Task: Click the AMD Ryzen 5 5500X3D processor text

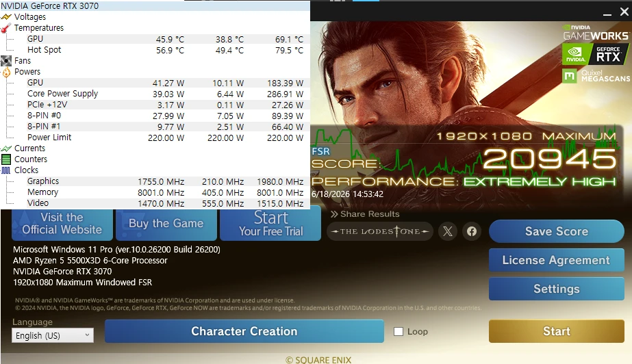Action: [90, 261]
